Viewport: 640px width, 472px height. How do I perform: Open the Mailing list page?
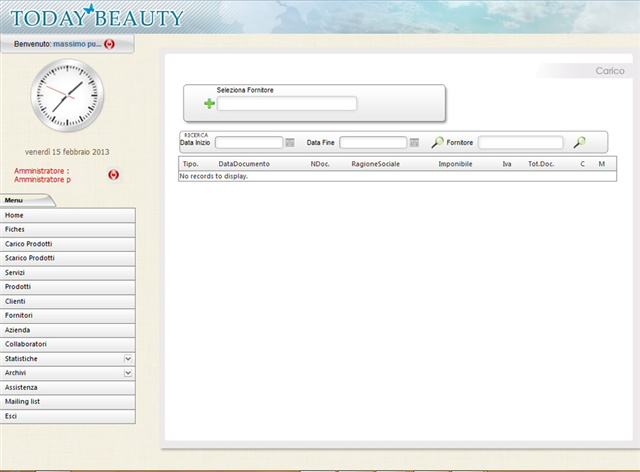(x=67, y=402)
